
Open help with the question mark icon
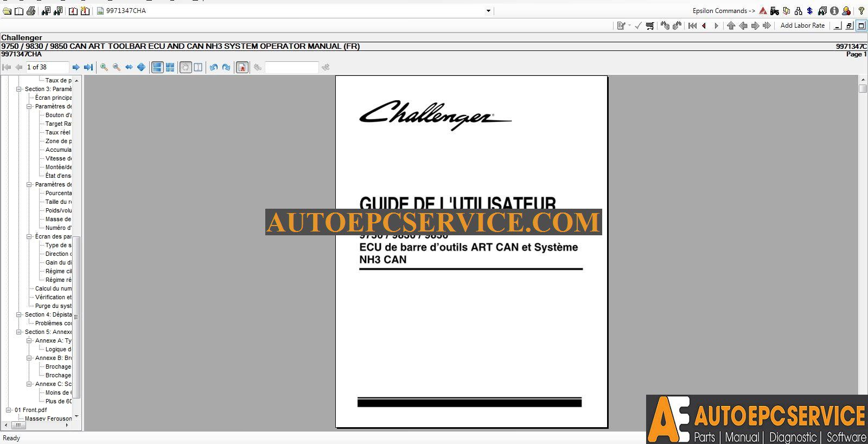[861, 11]
